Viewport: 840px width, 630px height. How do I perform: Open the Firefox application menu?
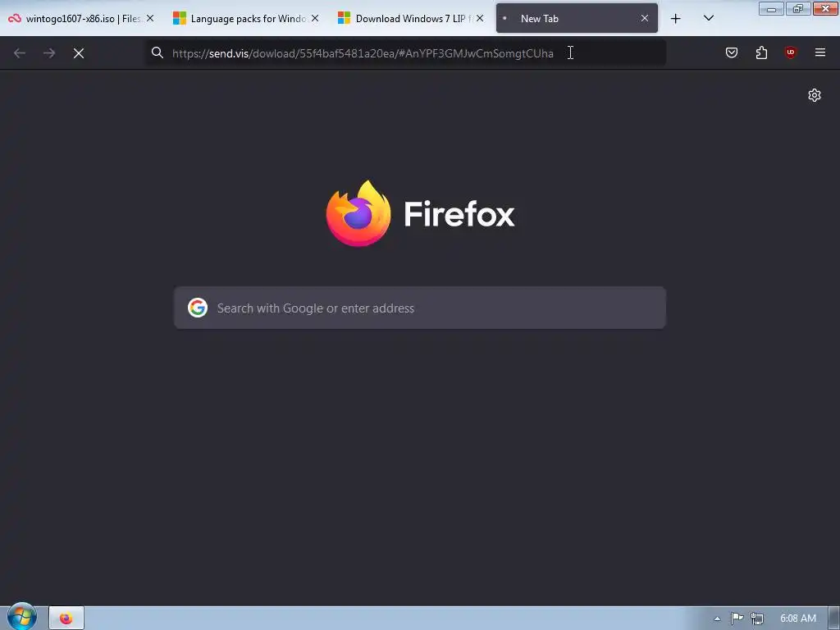tap(820, 52)
